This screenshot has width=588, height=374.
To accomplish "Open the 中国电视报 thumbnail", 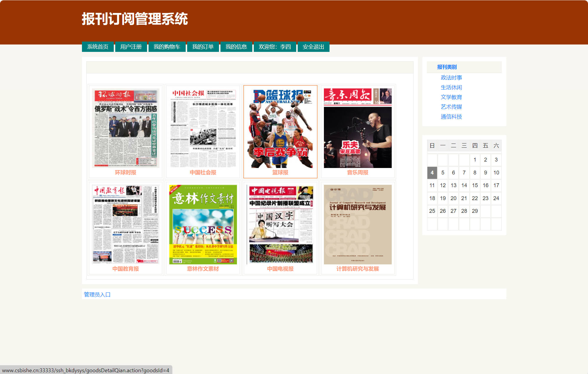I will click(280, 224).
